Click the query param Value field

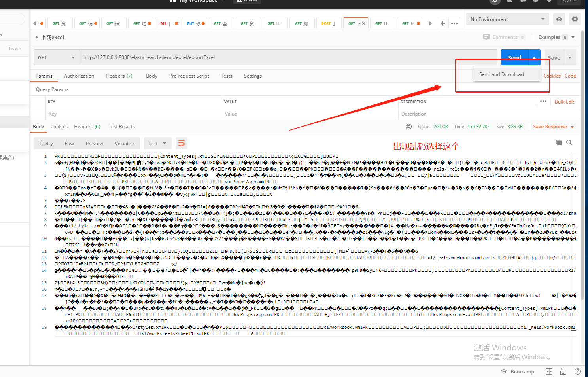[x=310, y=114]
